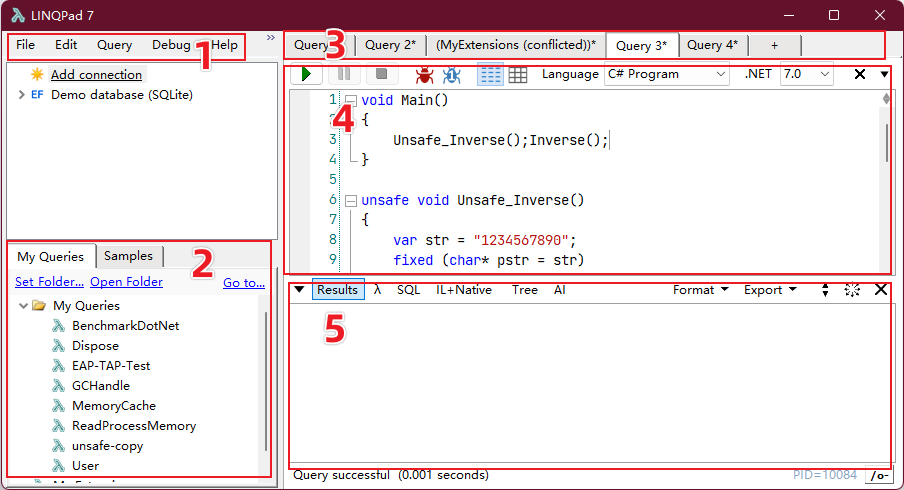This screenshot has width=904, height=490.
Task: Click the stop execution button
Action: pos(381,74)
